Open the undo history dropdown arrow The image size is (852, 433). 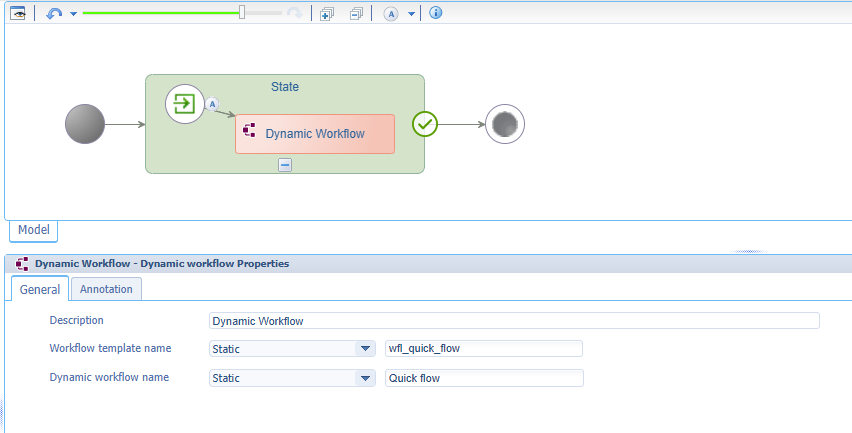73,14
